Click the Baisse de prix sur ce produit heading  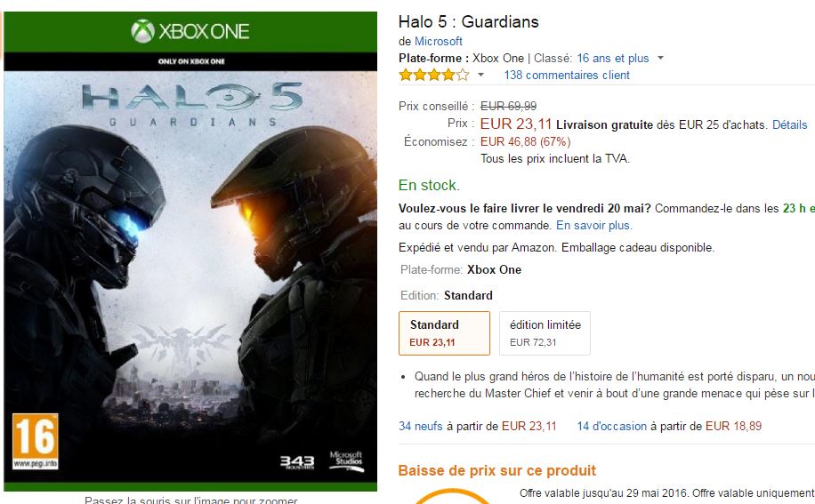(496, 471)
